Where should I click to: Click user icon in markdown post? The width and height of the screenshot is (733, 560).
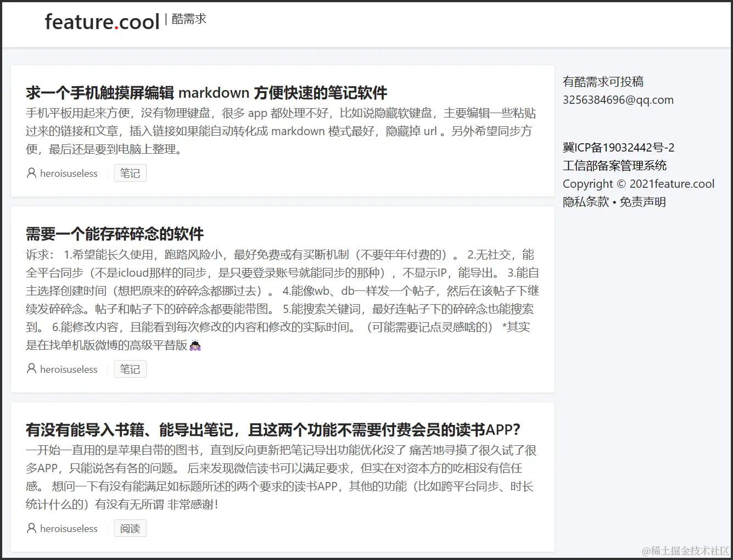click(x=32, y=173)
